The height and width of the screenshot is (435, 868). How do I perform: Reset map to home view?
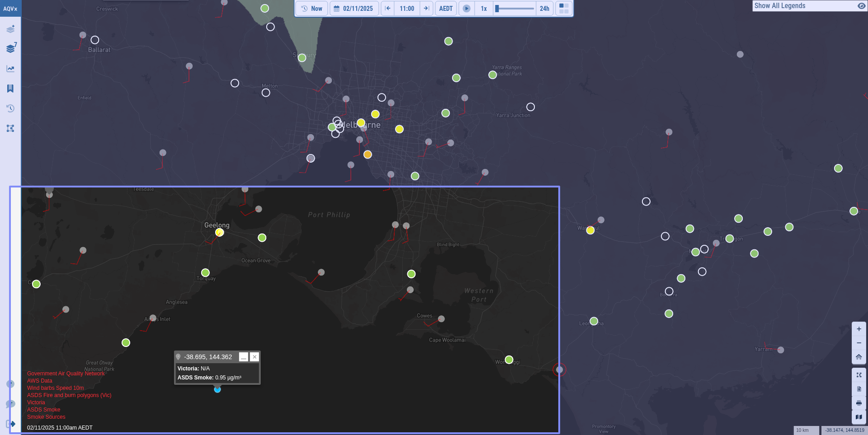pos(859,357)
